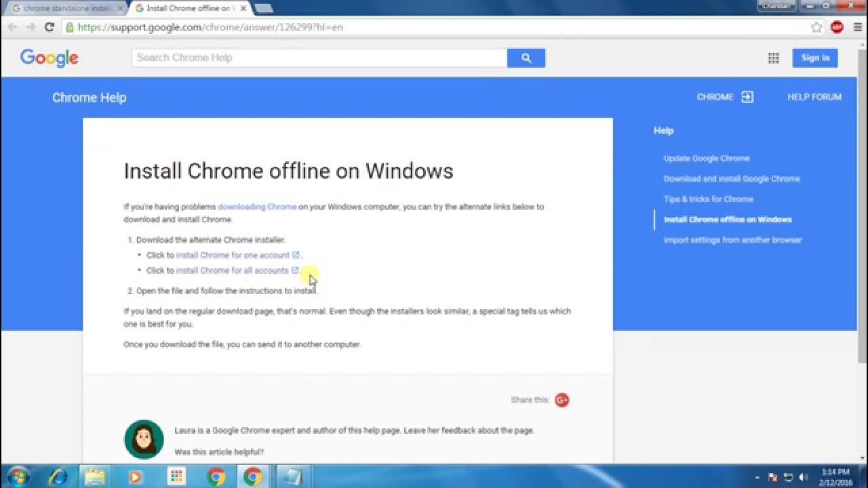Open File Explorer from the taskbar
Image resolution: width=868 pixels, height=488 pixels.
(x=96, y=476)
